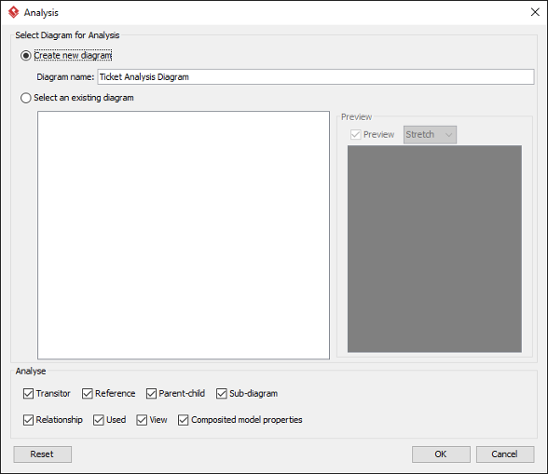Toggle Composited model properties checkbox
548x474 pixels.
[183, 420]
